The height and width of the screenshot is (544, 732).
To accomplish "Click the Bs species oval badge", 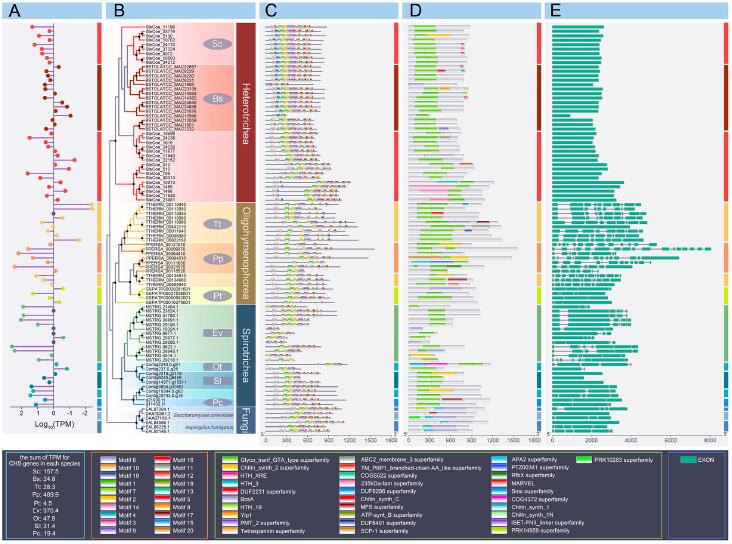I will [218, 99].
